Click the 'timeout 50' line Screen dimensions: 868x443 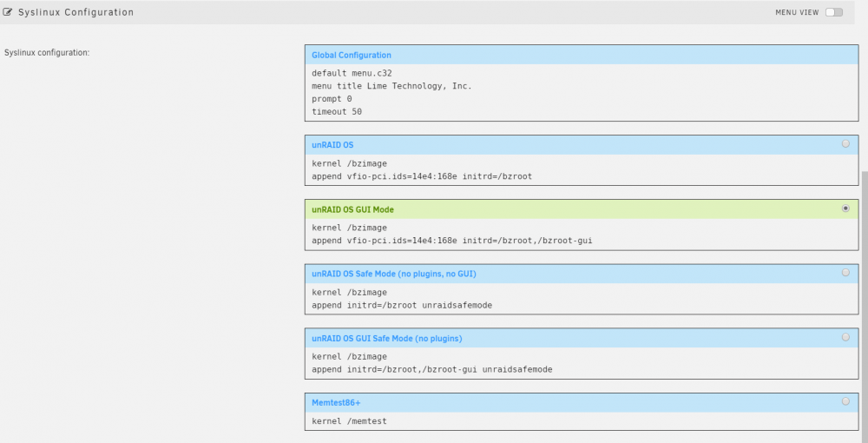point(337,111)
